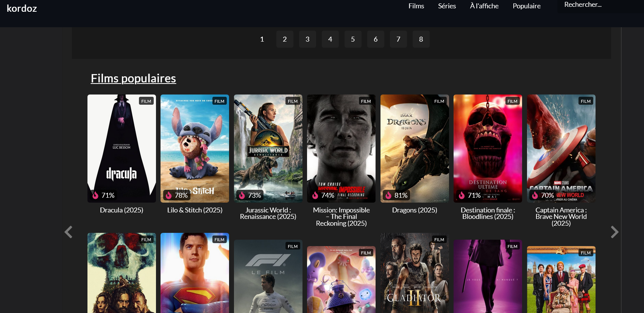Open the Films populaires heading link
The image size is (644, 313).
[133, 78]
